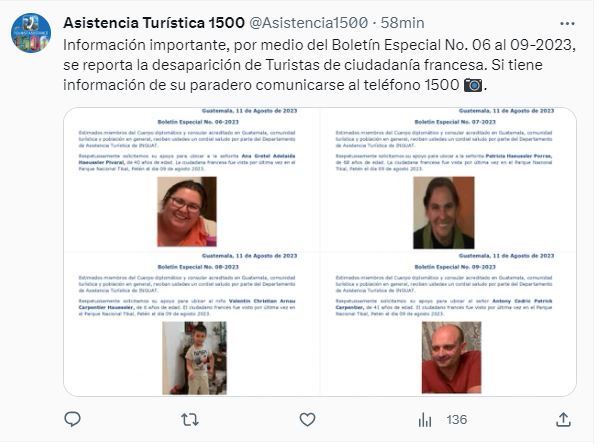Open Boletín Especial No. 06-2023 image

(192, 179)
